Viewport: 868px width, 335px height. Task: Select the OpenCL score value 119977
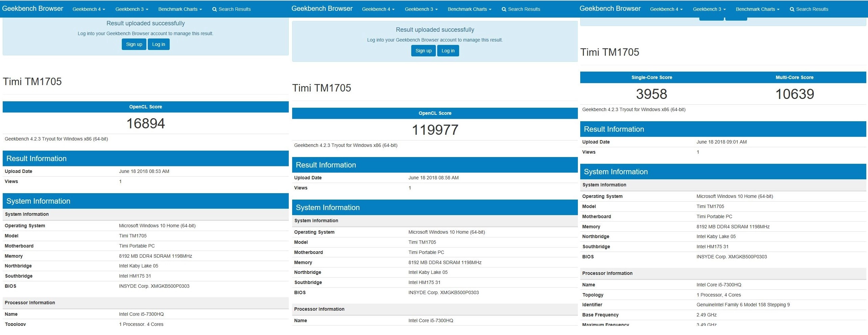[435, 130]
